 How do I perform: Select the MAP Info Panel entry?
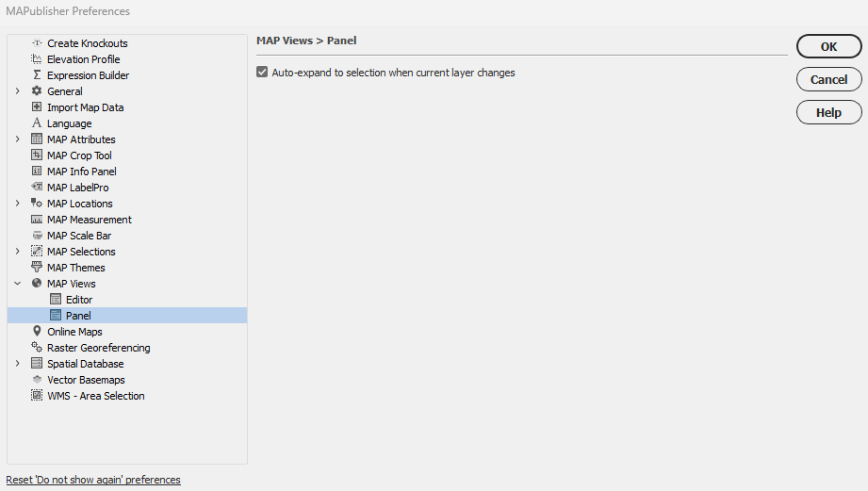tap(81, 172)
